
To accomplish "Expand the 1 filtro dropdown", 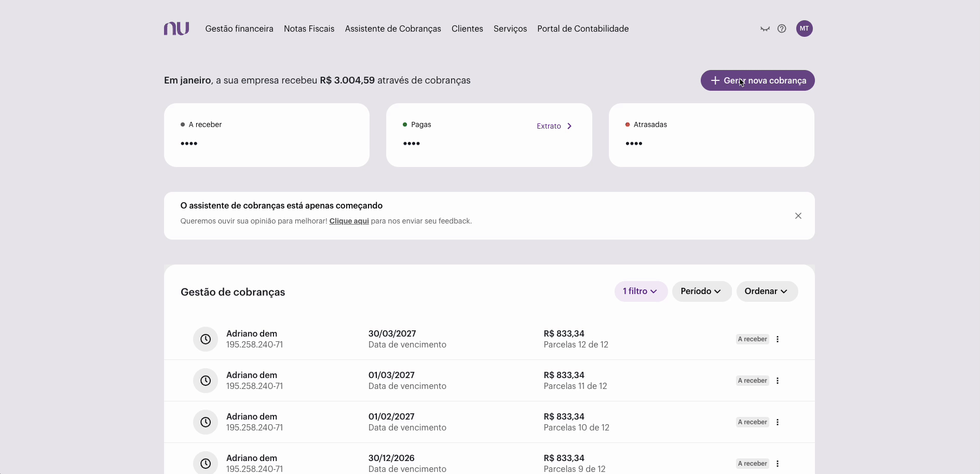I will 641,291.
